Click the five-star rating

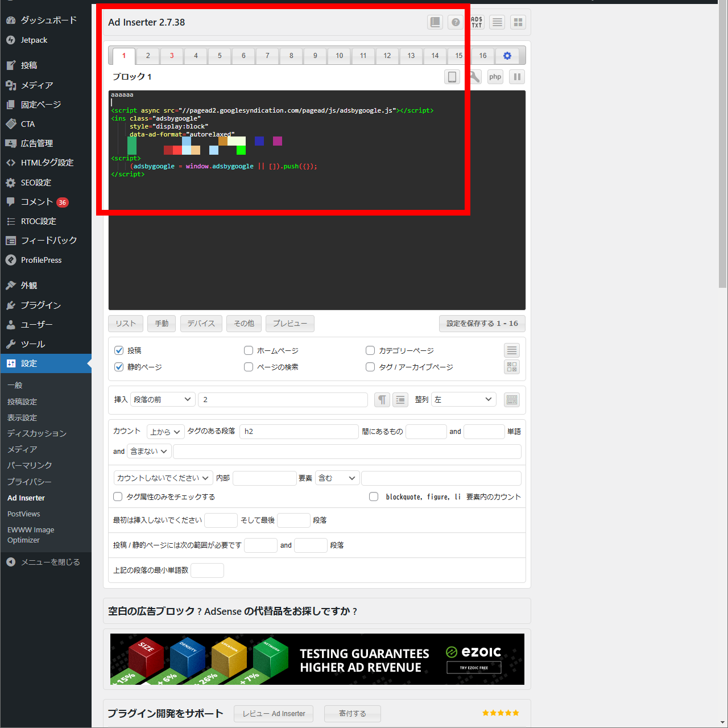(500, 713)
